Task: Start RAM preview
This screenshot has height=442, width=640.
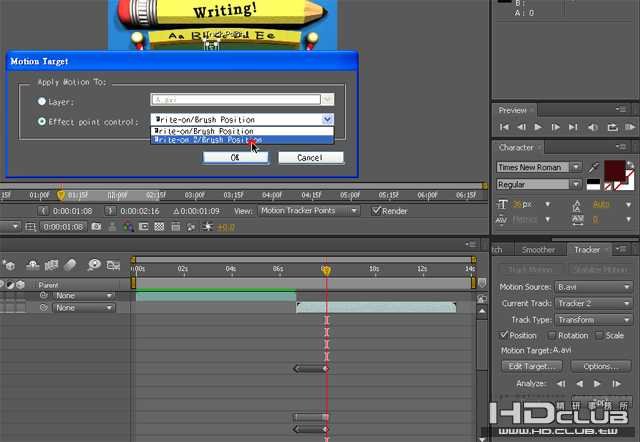Action: [630, 127]
